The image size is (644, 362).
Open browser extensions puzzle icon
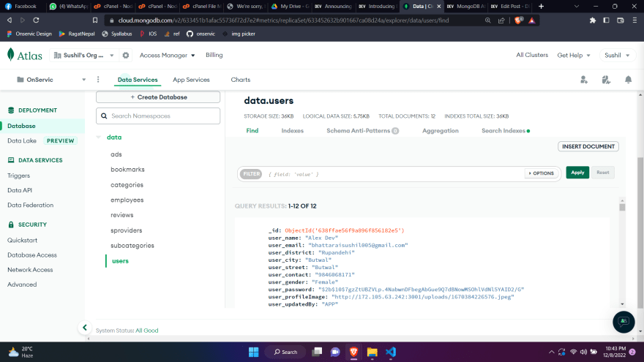click(x=592, y=20)
